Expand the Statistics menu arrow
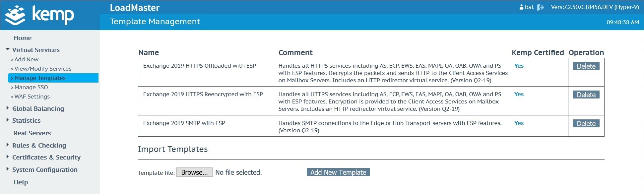644x194 pixels. pos(8,120)
